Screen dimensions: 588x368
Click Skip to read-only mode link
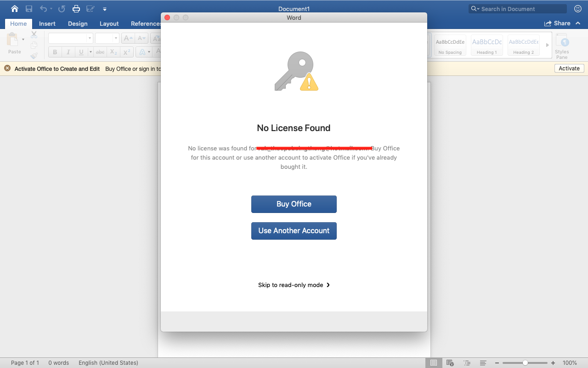294,285
